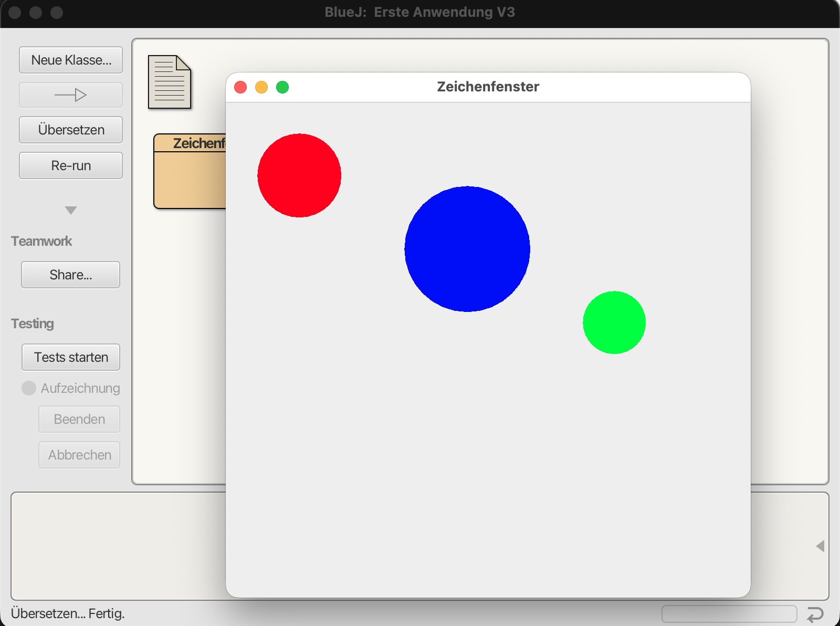Open the Share... teamwork button
The width and height of the screenshot is (840, 626).
[x=71, y=275]
